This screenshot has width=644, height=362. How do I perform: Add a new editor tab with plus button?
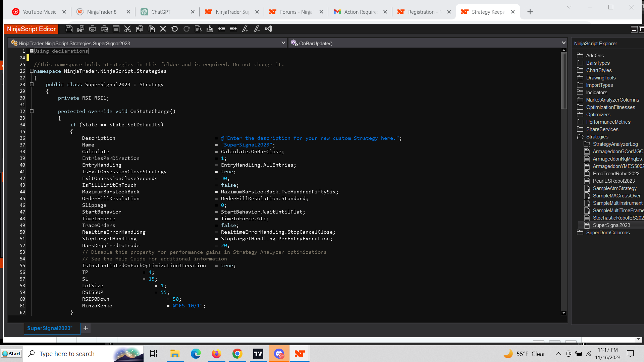86,328
